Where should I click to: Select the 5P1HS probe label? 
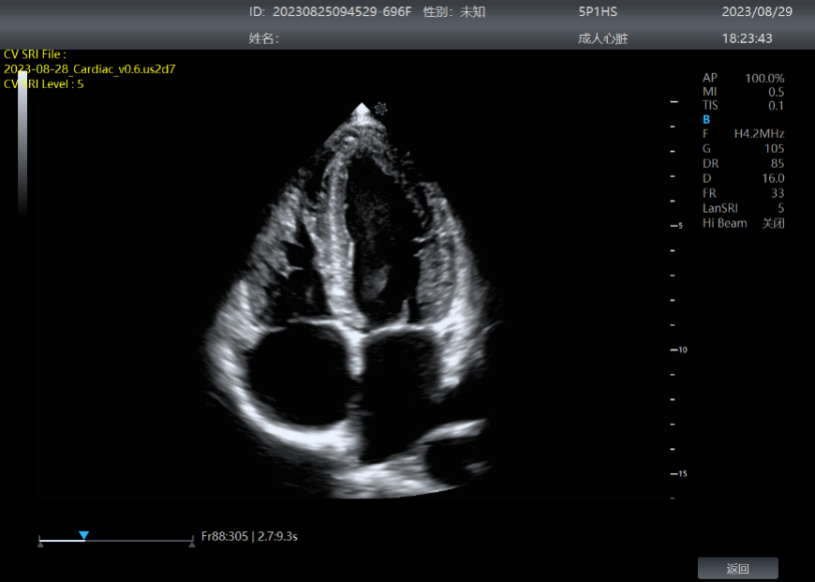click(598, 11)
